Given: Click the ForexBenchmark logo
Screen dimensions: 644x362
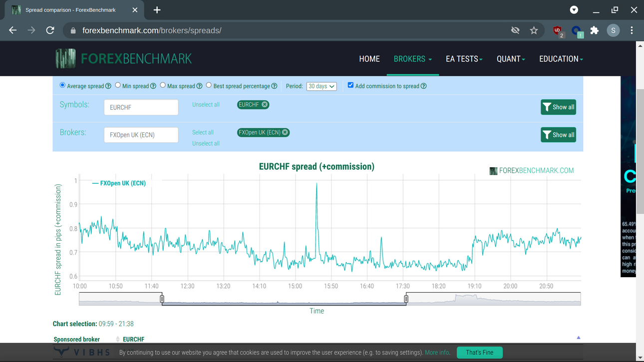Looking at the screenshot, I should pyautogui.click(x=123, y=58).
